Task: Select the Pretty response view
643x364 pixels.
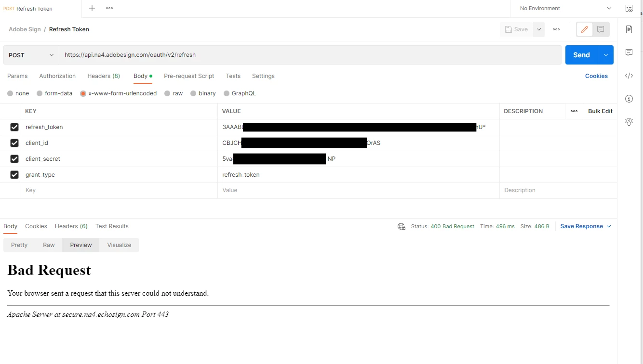Action: (19, 245)
